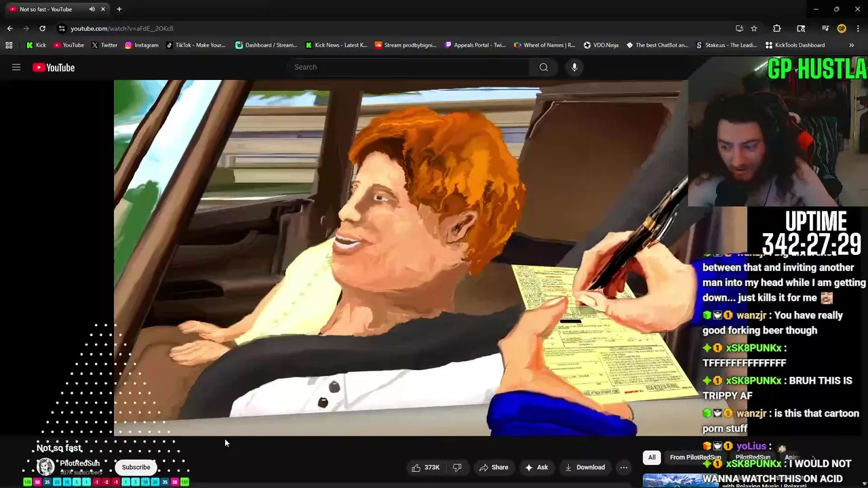The width and height of the screenshot is (868, 488).
Task: Open the Twitter bookmark
Action: (x=104, y=45)
